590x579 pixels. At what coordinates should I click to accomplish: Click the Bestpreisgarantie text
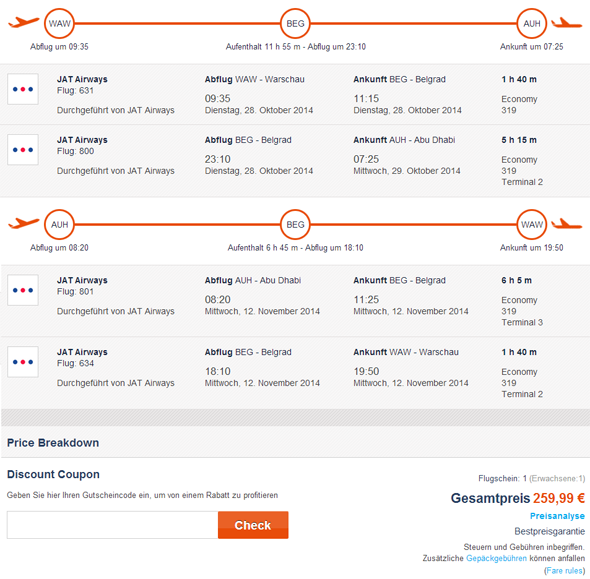[549, 532]
